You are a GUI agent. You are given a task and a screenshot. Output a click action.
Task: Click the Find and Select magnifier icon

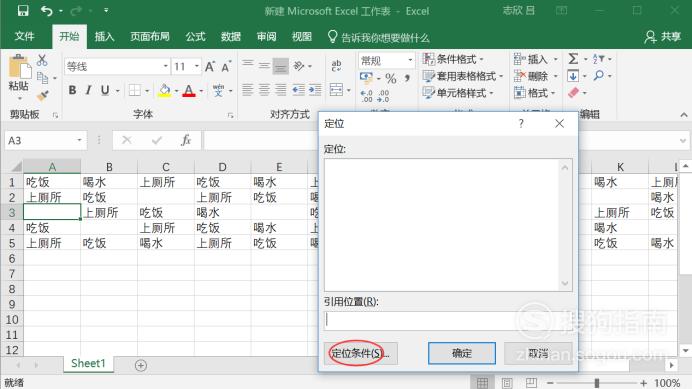click(599, 76)
